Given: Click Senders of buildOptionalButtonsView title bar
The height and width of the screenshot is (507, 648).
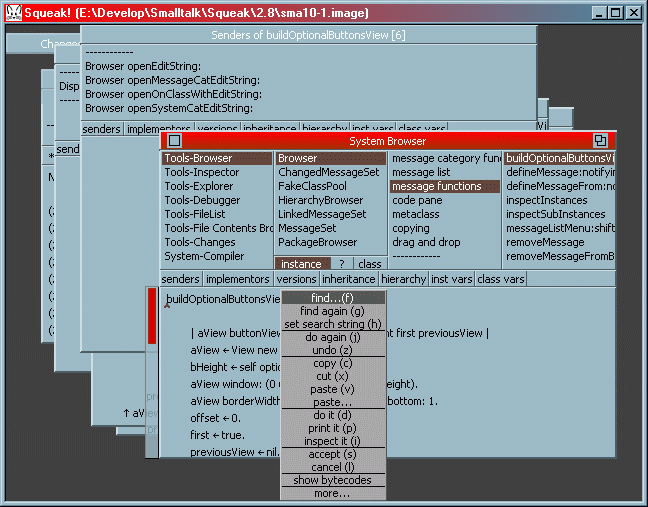Looking at the screenshot, I should click(x=308, y=35).
